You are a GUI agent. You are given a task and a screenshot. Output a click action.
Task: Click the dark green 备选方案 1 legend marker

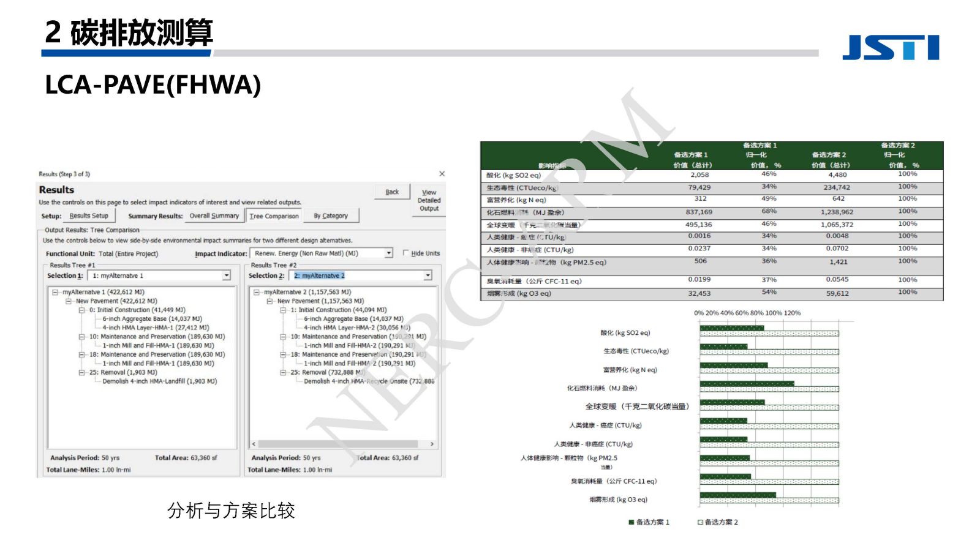point(631,522)
